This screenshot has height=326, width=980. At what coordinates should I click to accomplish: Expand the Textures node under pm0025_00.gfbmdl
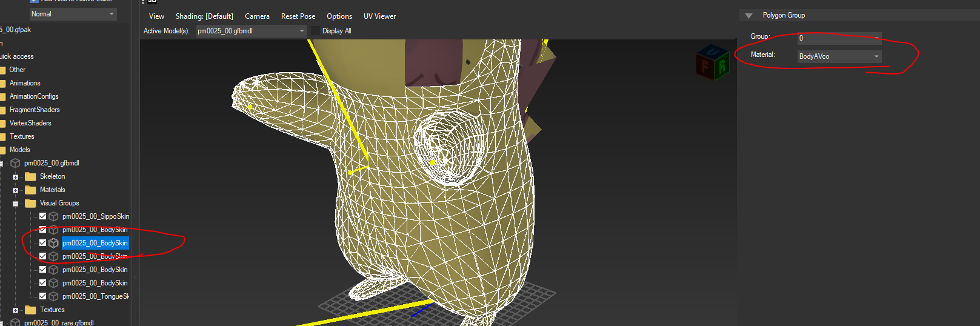click(x=15, y=310)
